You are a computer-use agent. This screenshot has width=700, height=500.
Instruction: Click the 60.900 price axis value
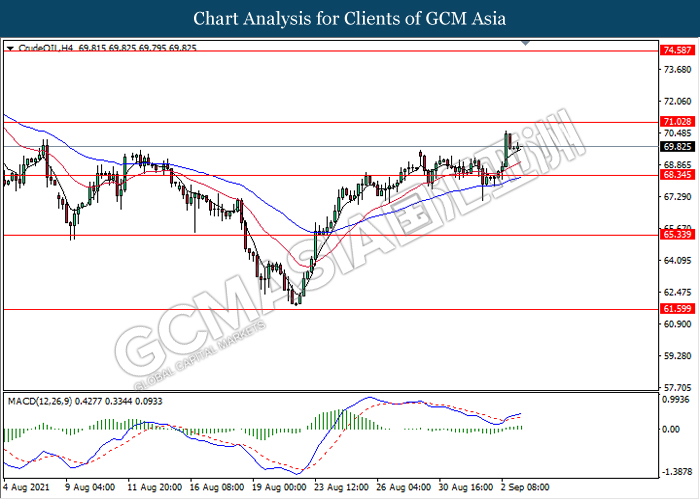677,324
